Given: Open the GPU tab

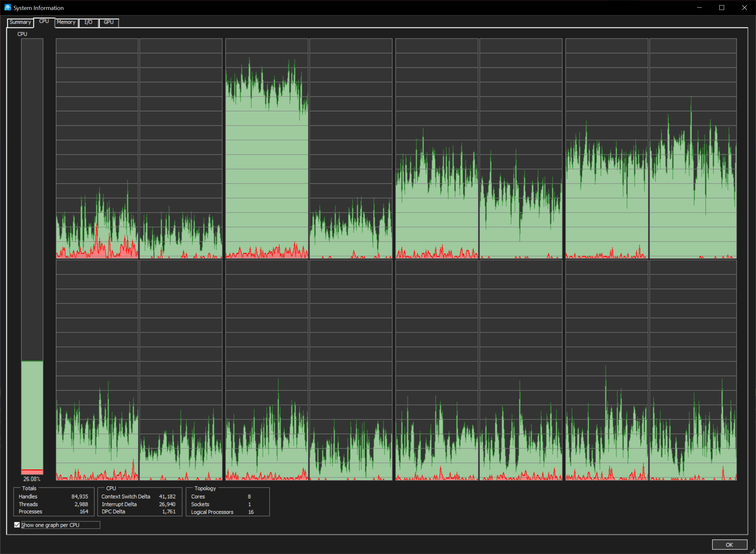Looking at the screenshot, I should pyautogui.click(x=108, y=22).
